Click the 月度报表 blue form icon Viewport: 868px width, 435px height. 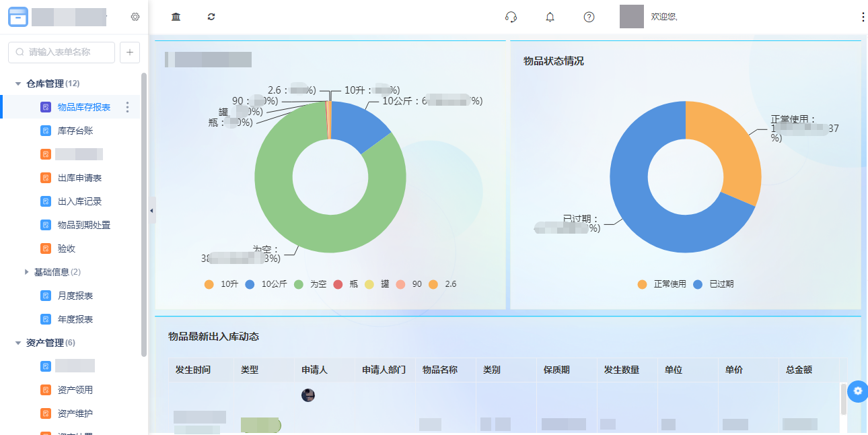coord(46,296)
